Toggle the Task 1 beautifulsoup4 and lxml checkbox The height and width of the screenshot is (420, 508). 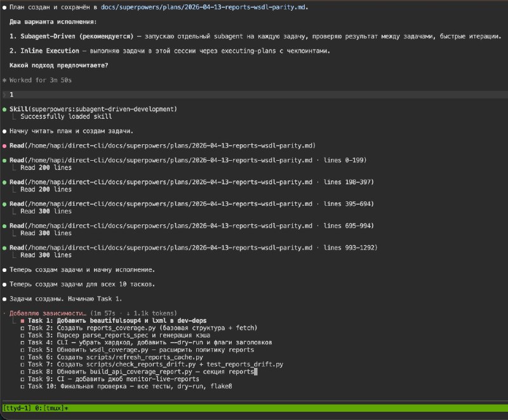coord(23,321)
